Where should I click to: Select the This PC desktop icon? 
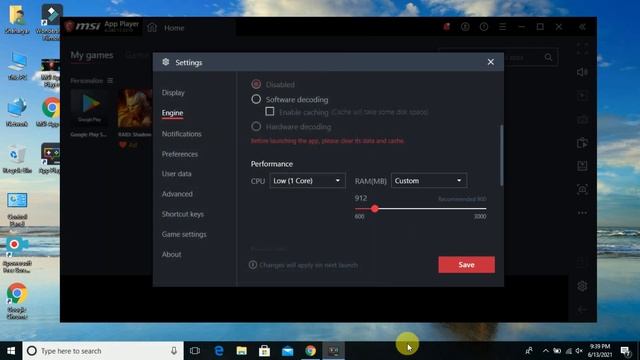click(x=17, y=65)
